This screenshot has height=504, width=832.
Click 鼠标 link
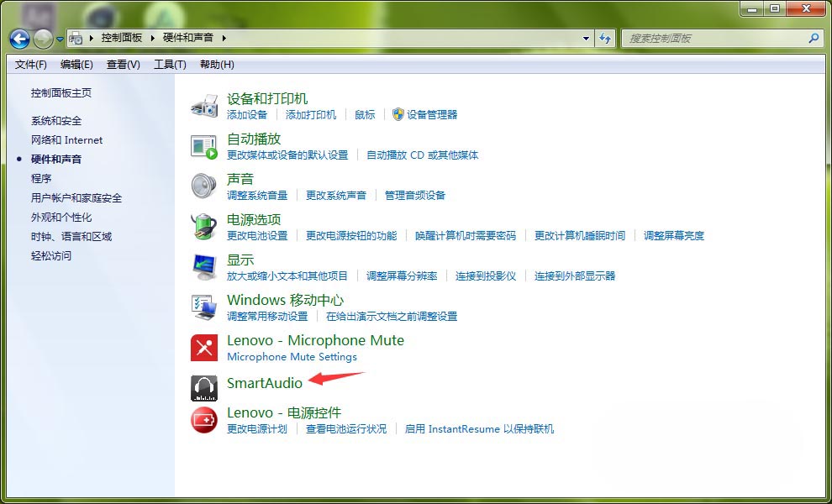click(x=365, y=114)
